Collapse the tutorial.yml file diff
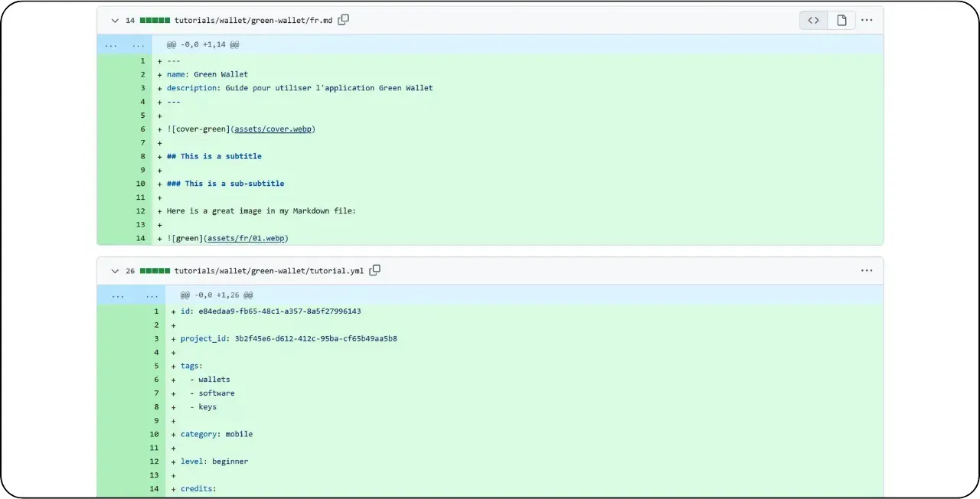The height and width of the screenshot is (499, 980). (x=115, y=270)
